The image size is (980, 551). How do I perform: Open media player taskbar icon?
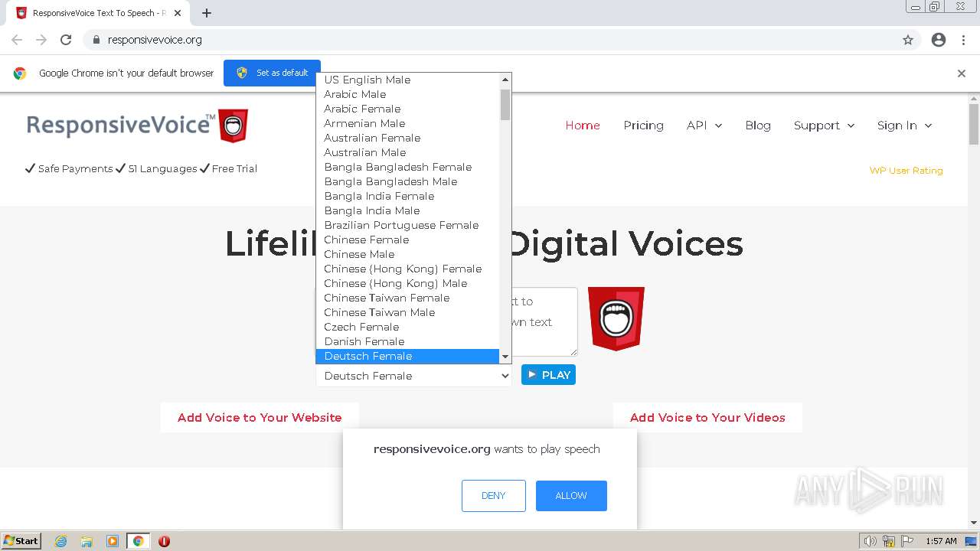click(113, 541)
